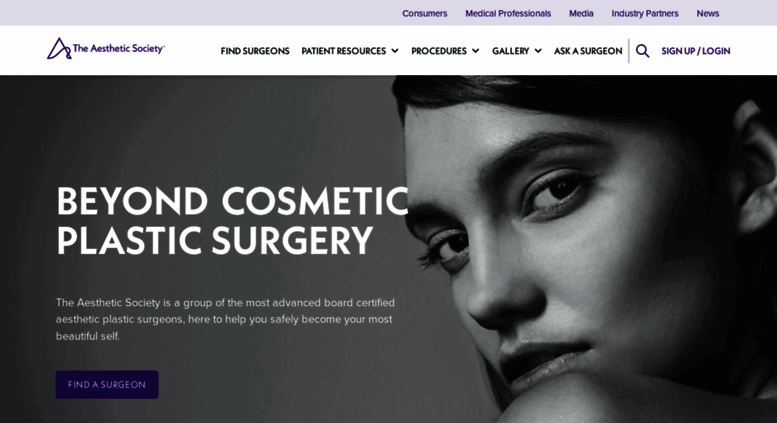
Task: Open the Consumers top link
Action: [424, 13]
